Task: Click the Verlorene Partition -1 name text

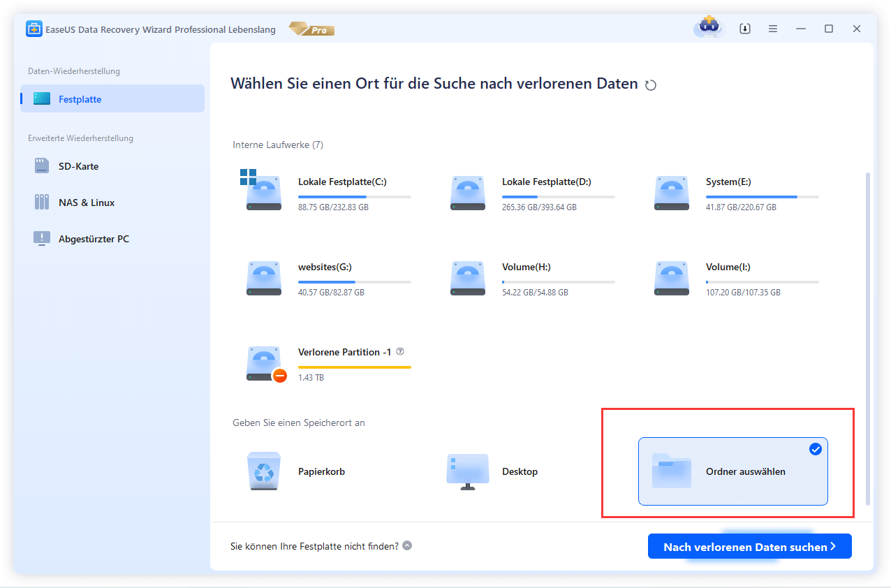Action: pos(344,352)
